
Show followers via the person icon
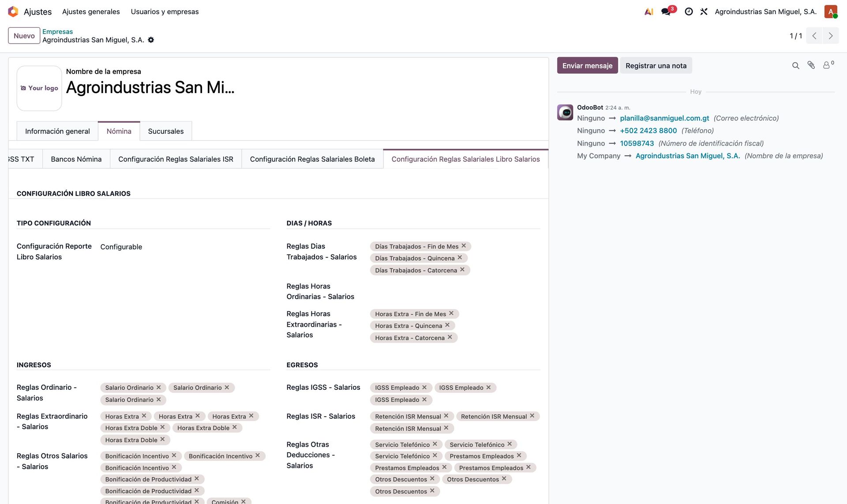(828, 65)
